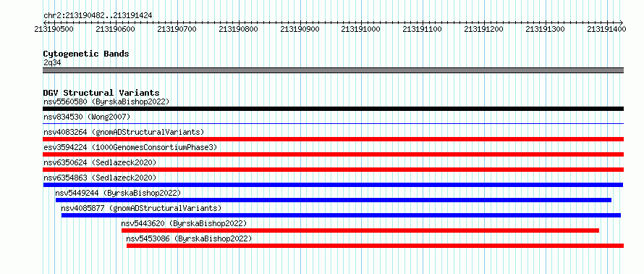Open the nsv6354863 (Sedlazeck2020) label
This screenshot has height=274, width=644.
click(x=100, y=178)
